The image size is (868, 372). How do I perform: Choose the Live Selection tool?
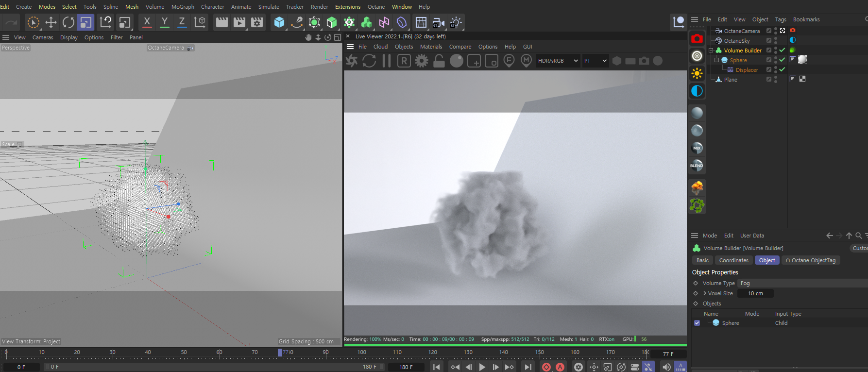click(33, 22)
